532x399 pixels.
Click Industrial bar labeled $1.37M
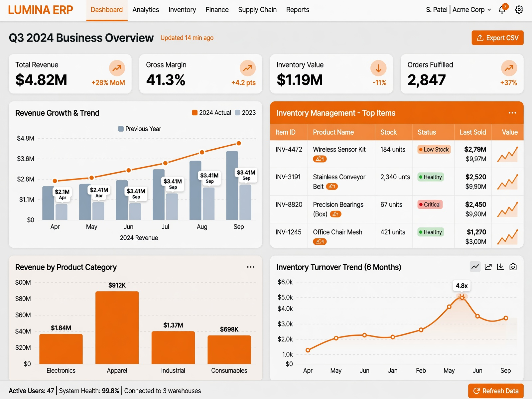point(173,347)
